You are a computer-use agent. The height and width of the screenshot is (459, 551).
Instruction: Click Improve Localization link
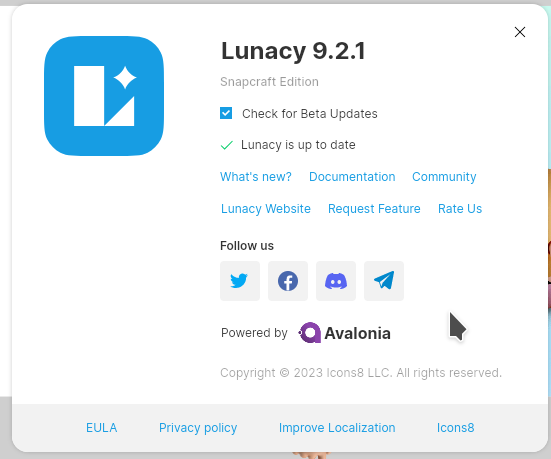[x=337, y=428]
